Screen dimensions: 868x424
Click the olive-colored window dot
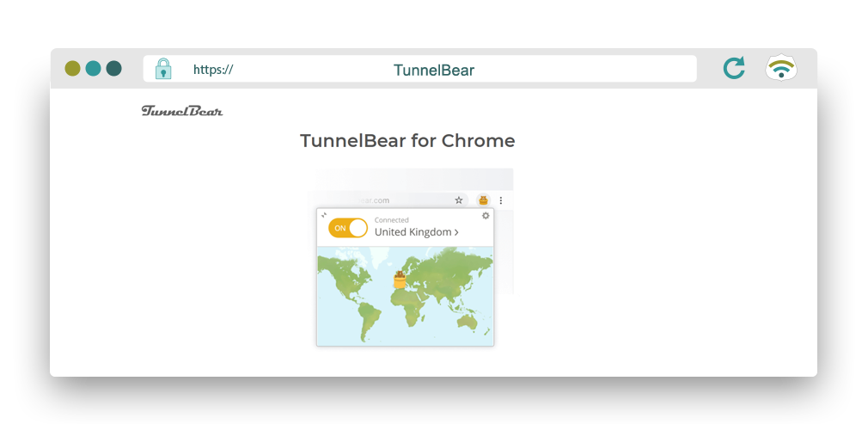(73, 69)
